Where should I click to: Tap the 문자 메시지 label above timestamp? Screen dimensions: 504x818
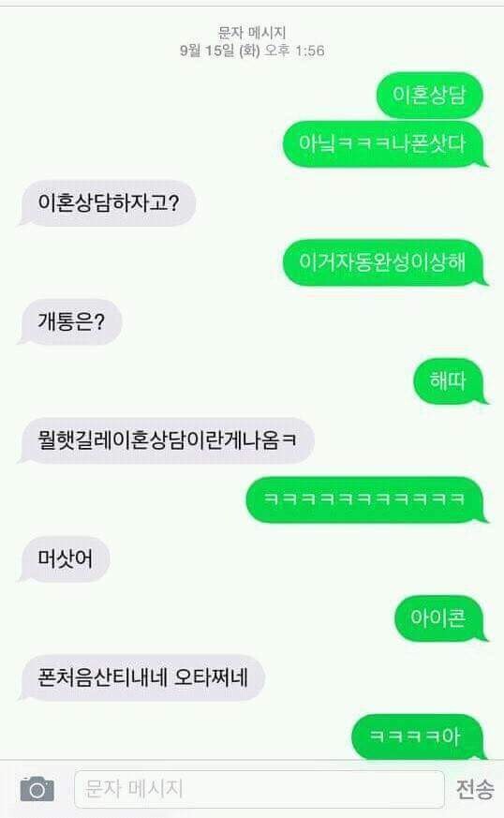(251, 33)
